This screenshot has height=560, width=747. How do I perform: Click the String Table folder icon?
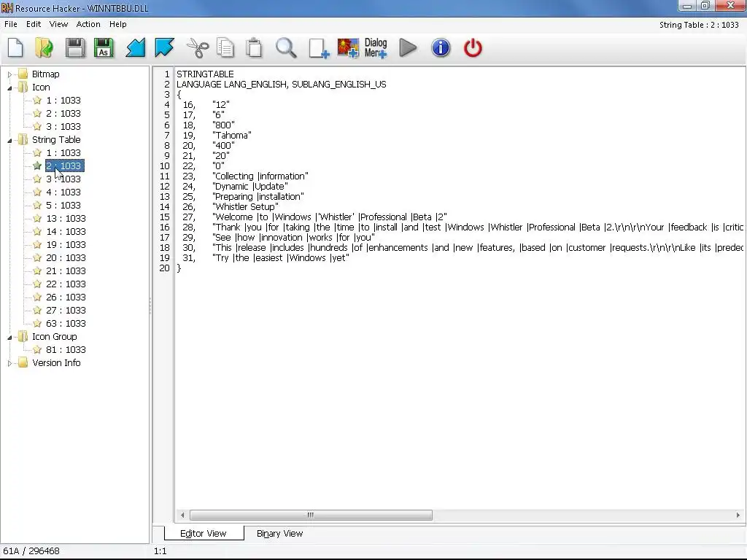[x=23, y=139]
